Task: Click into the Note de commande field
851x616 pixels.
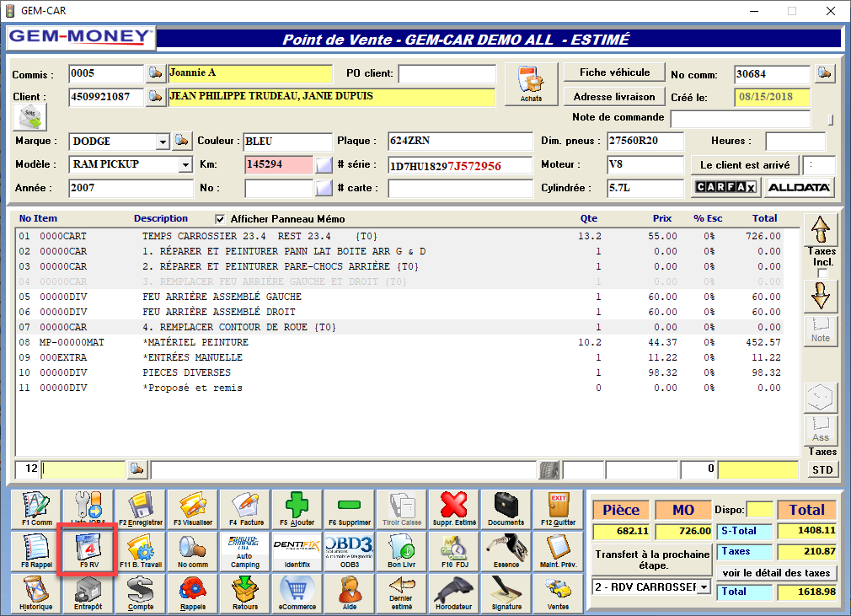Action: pyautogui.click(x=741, y=118)
